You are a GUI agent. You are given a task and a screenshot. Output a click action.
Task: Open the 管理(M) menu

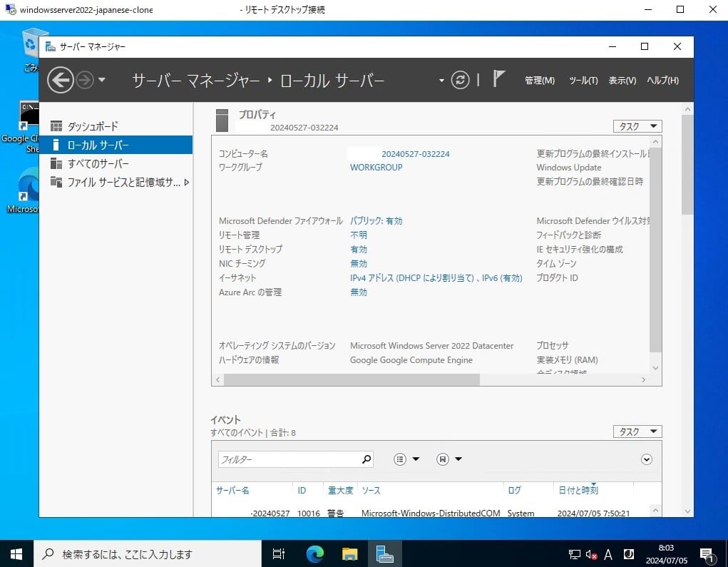[x=540, y=81]
